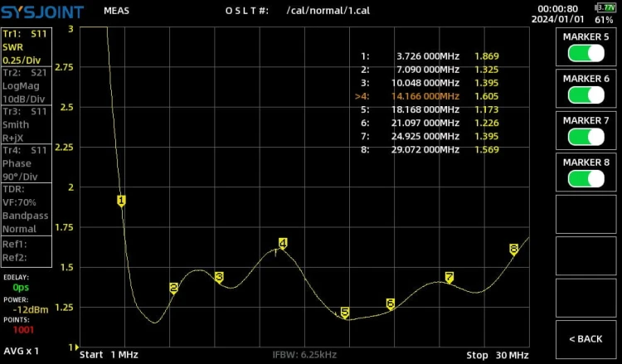
Task: Select marker 1 readout 3.726 000MHz row
Action: tap(430, 56)
